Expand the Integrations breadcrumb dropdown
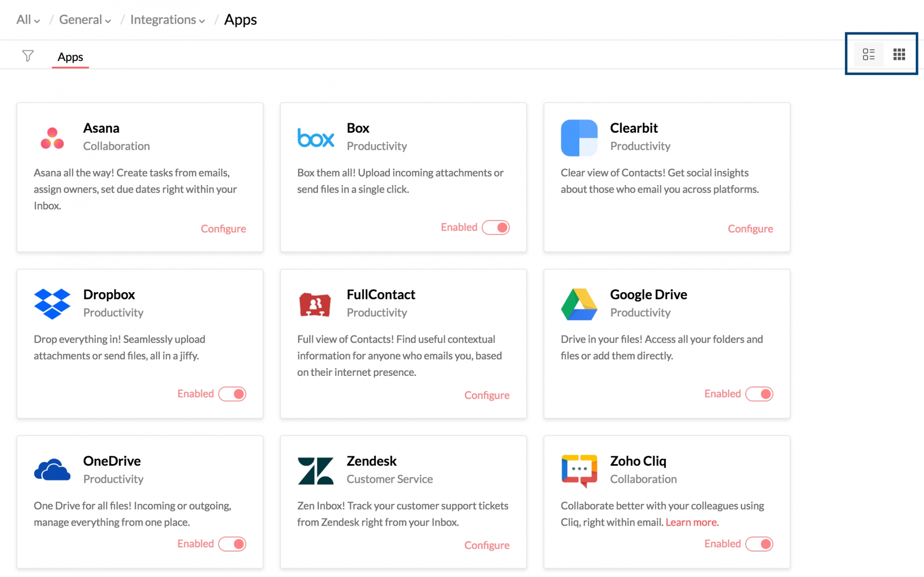The width and height of the screenshot is (924, 577). (x=167, y=20)
